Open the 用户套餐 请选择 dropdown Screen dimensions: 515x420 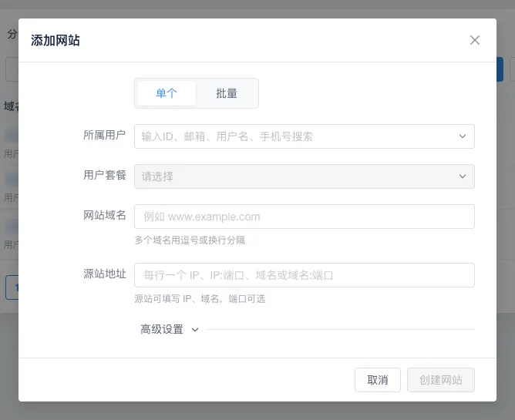[304, 176]
